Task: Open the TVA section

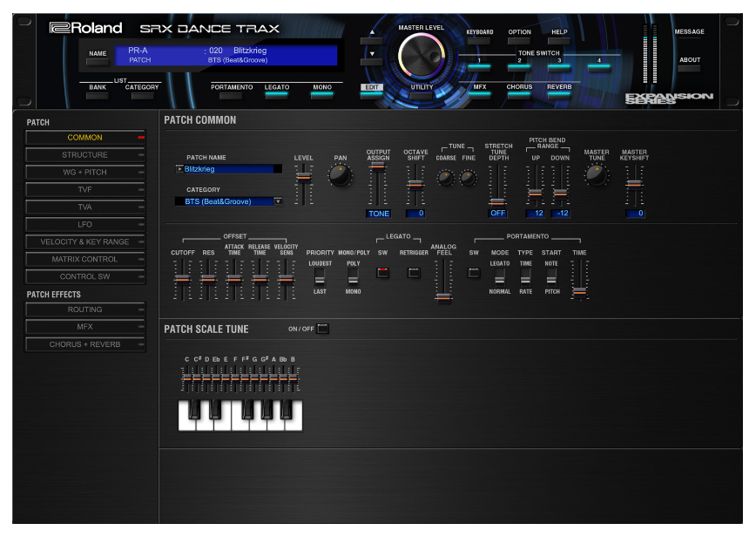Action: 84,207
